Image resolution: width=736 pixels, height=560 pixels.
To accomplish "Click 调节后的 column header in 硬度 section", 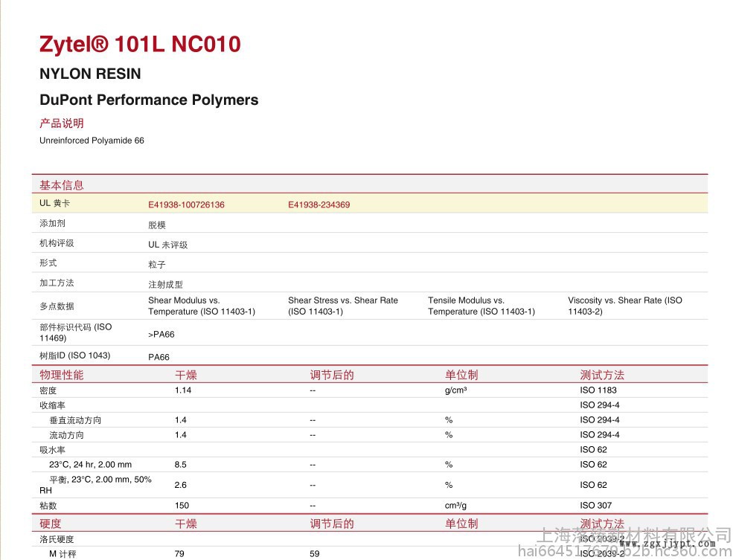I will pos(332,524).
